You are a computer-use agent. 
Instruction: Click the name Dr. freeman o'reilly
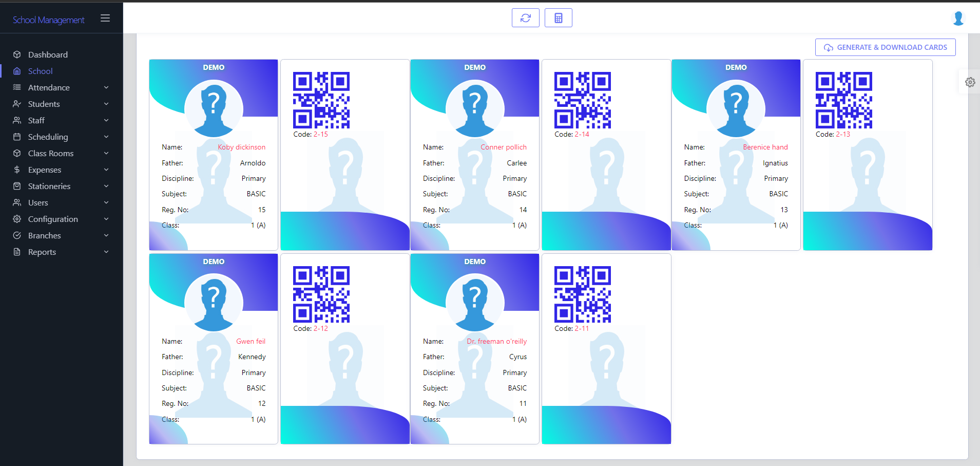coord(497,341)
